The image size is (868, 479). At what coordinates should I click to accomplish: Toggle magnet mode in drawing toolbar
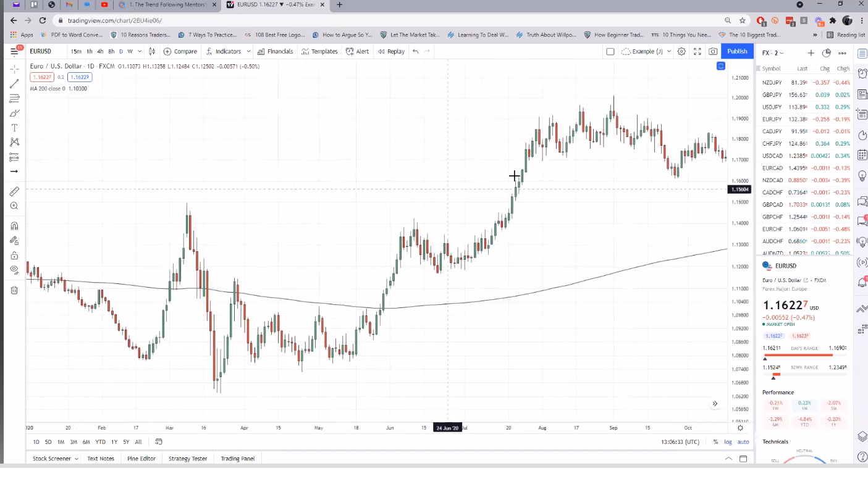tap(14, 226)
